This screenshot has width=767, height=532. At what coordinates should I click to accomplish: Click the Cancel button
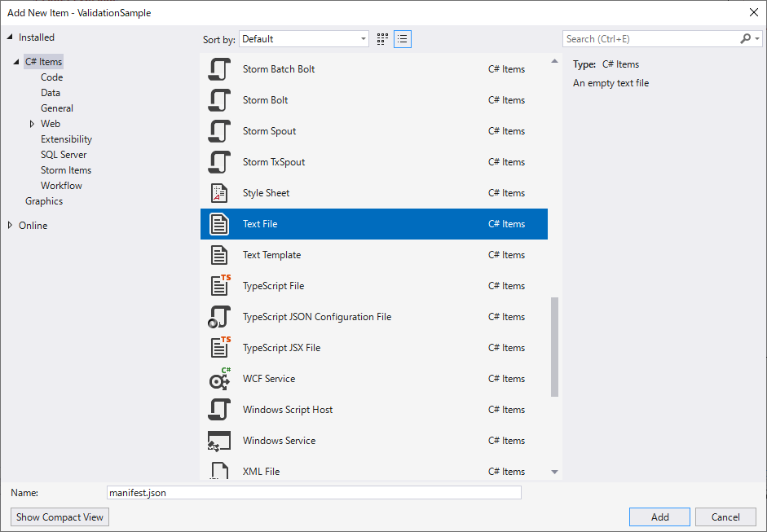(725, 517)
